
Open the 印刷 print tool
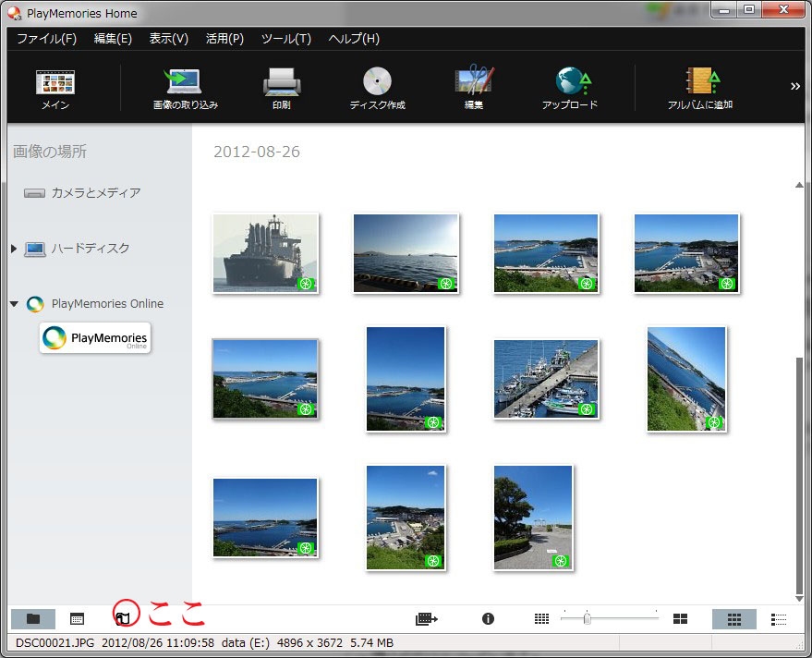[x=282, y=83]
